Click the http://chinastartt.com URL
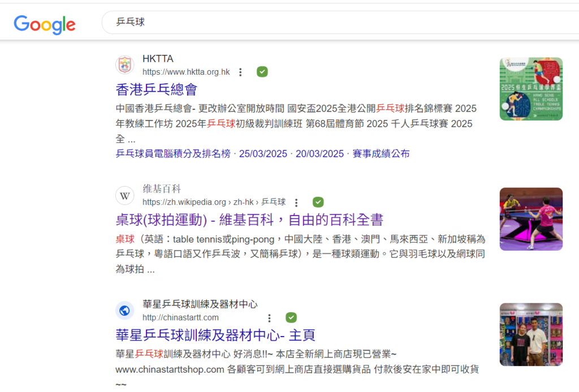The height and width of the screenshot is (392, 579). (180, 317)
